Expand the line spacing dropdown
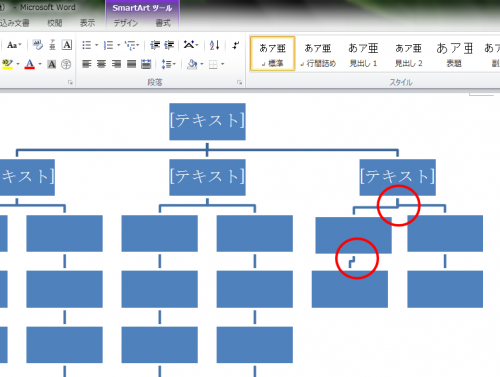This screenshot has height=377, width=500. point(168,64)
